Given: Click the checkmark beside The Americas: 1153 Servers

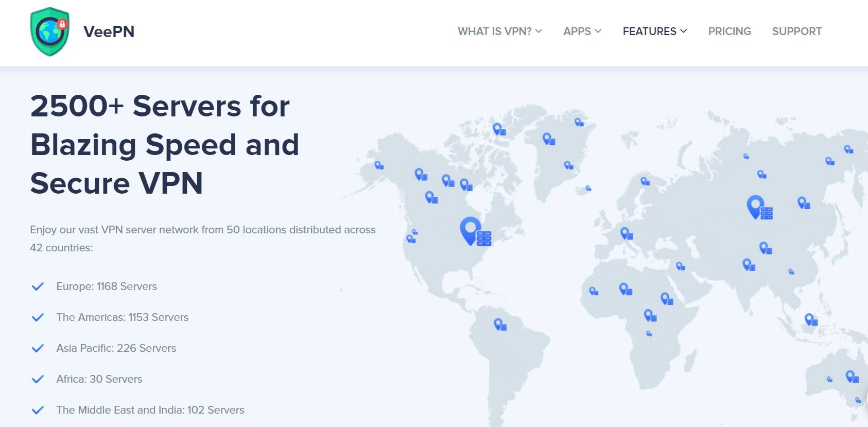Looking at the screenshot, I should (x=38, y=318).
